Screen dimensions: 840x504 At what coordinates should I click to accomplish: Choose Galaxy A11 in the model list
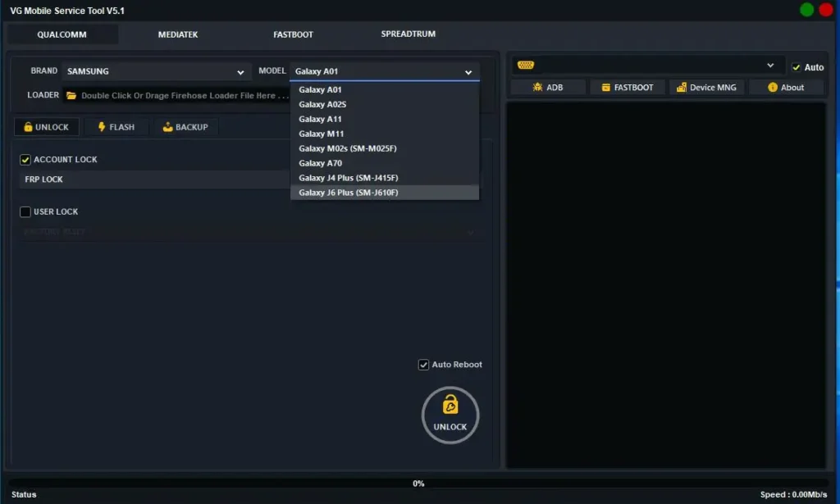point(385,119)
